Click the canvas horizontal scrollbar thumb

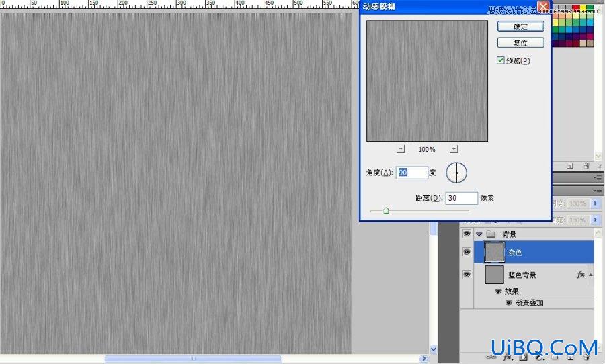coord(193,359)
